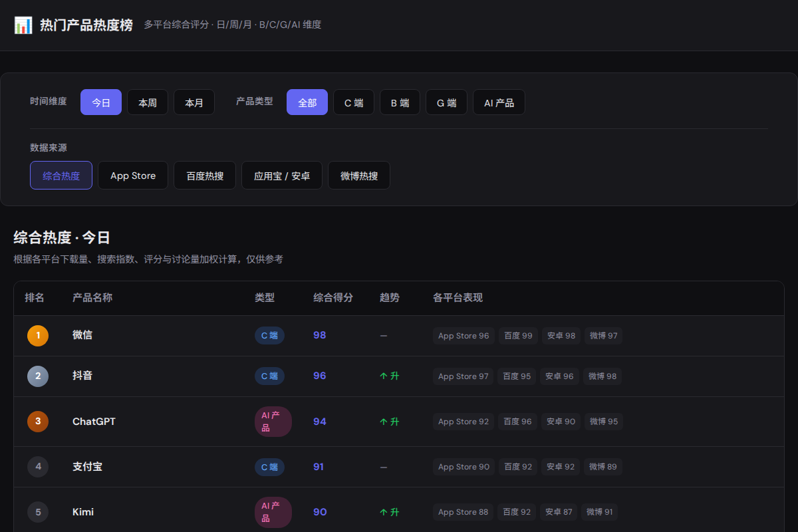Click the up trend indicator for Kimi
798x532 pixels.
tap(389, 511)
